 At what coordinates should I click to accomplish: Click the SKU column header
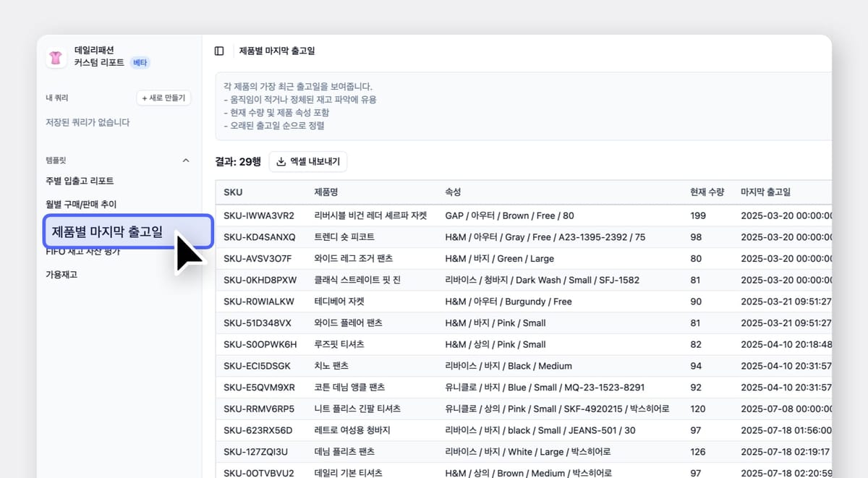pos(234,192)
